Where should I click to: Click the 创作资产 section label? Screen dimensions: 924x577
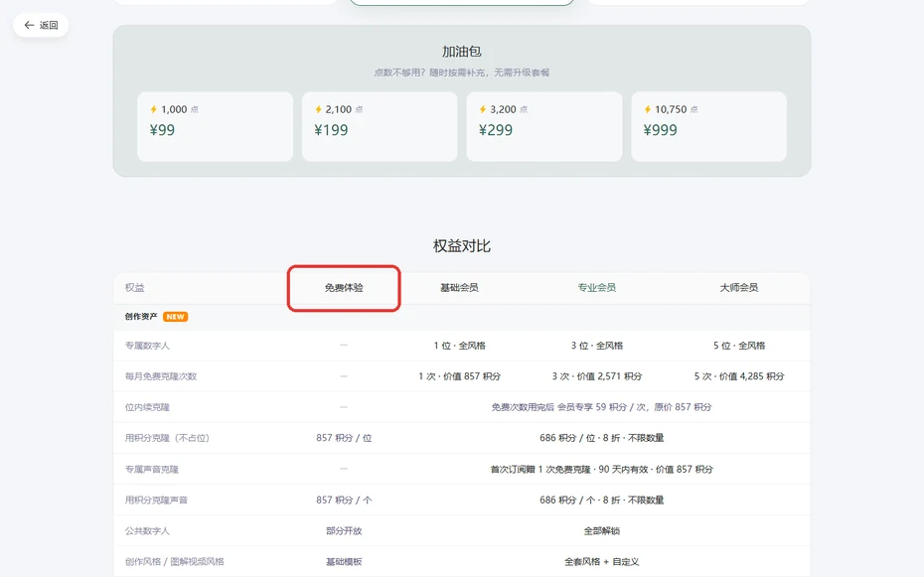click(141, 317)
